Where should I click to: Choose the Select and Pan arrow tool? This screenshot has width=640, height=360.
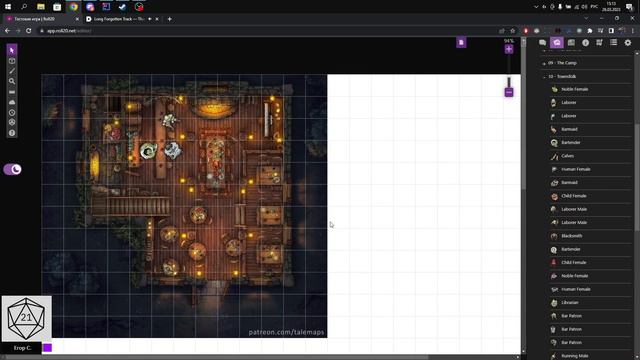click(12, 50)
